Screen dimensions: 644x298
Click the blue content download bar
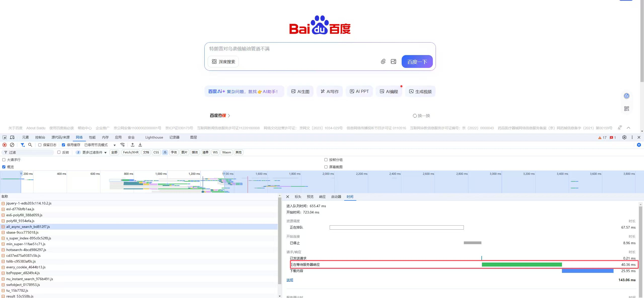coord(588,271)
